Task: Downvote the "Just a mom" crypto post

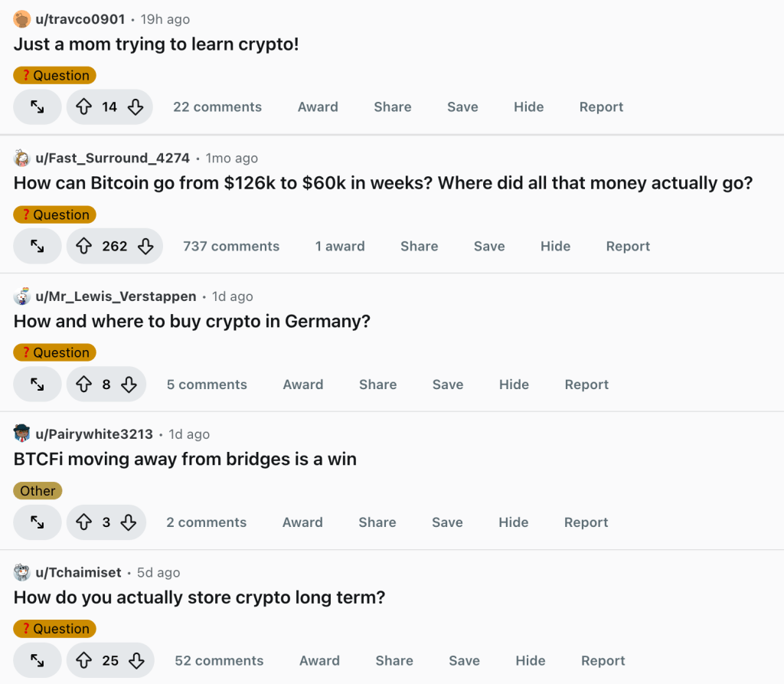Action: (136, 107)
